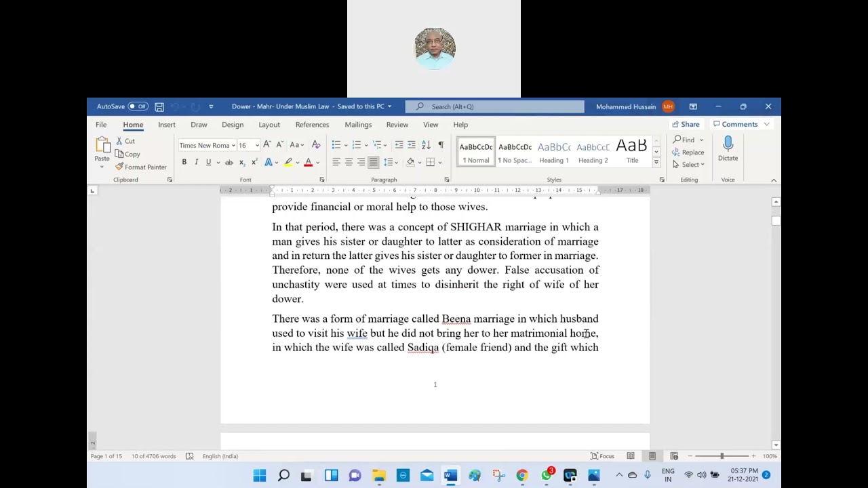Open the Change Case dropdown
This screenshot has height=488, width=868.
296,144
